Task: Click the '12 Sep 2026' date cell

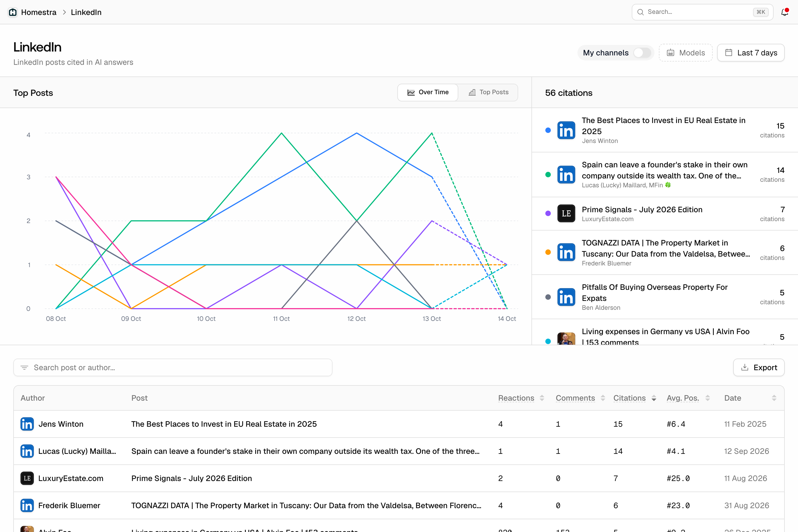Action: click(x=746, y=451)
